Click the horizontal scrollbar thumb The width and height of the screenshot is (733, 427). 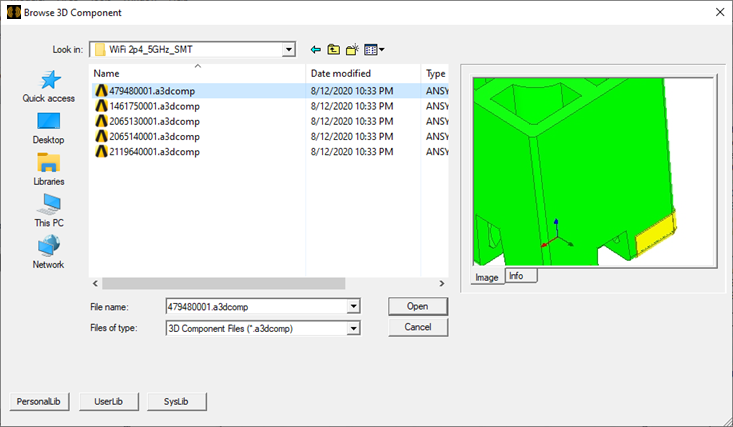pyautogui.click(x=223, y=283)
